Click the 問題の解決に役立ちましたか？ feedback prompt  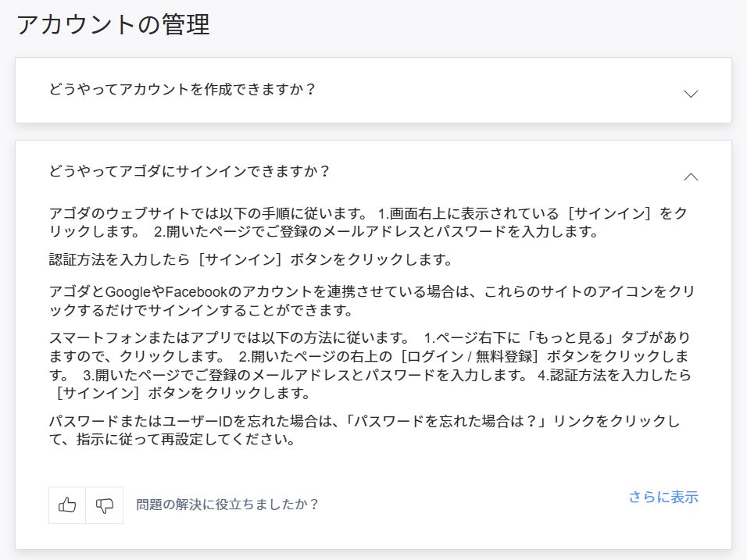[227, 505]
